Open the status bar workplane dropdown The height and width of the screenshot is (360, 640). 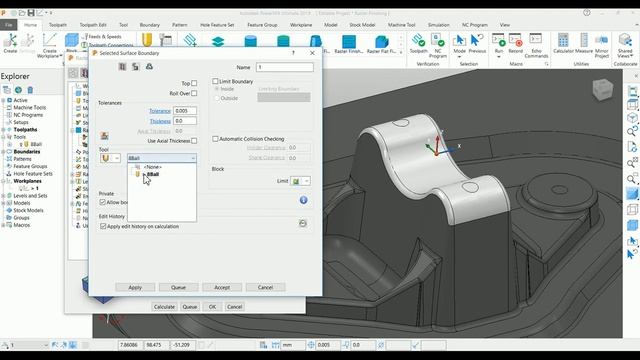pyautogui.click(x=45, y=345)
